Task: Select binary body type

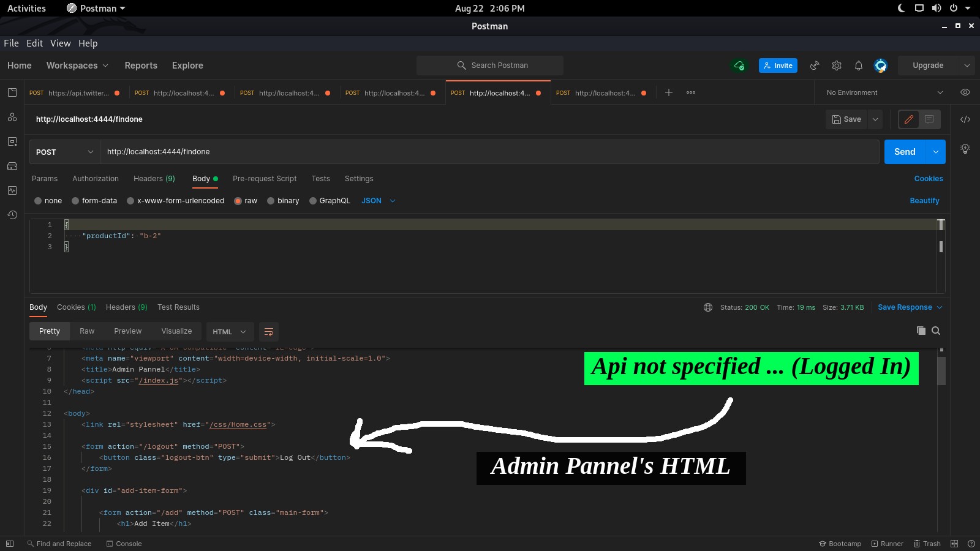Action: (x=283, y=200)
